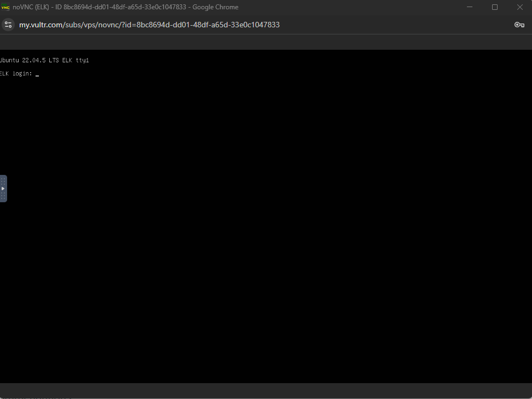Open the saved password key icon
The image size is (532, 399).
pyautogui.click(x=519, y=25)
